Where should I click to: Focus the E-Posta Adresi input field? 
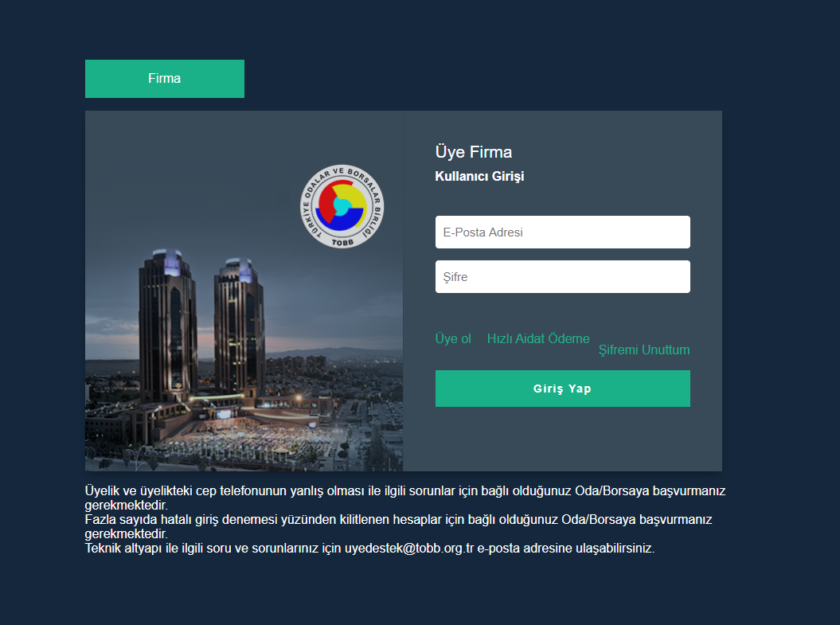pyautogui.click(x=562, y=232)
